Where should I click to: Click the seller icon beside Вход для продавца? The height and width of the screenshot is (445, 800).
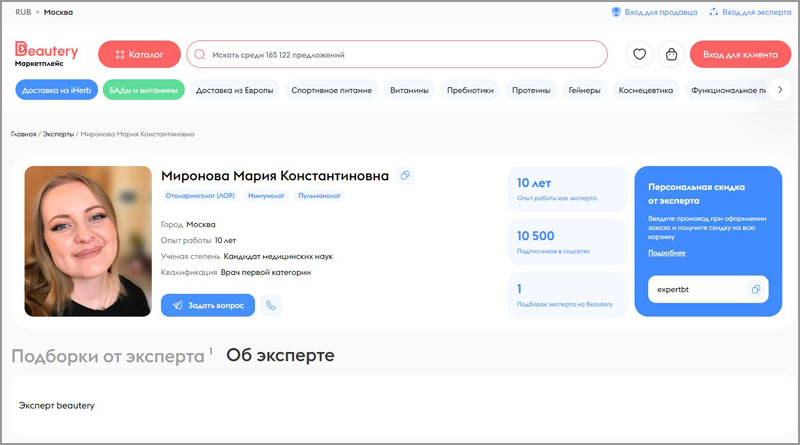pyautogui.click(x=616, y=12)
